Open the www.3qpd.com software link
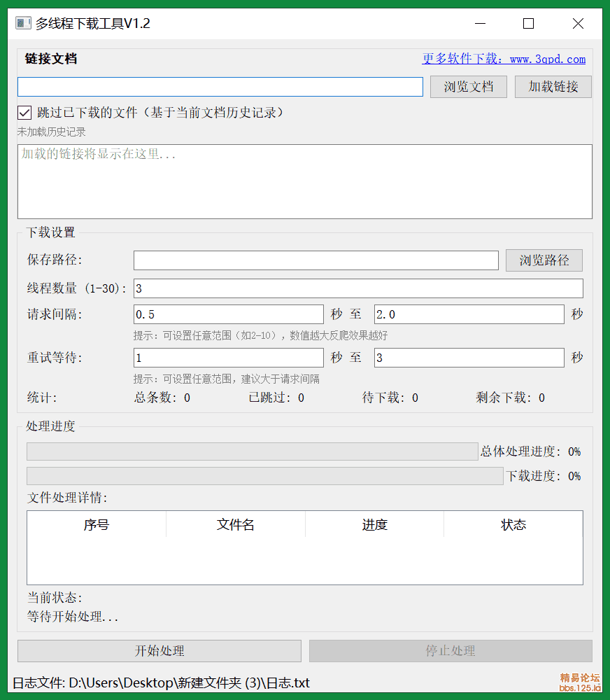 pyautogui.click(x=504, y=59)
